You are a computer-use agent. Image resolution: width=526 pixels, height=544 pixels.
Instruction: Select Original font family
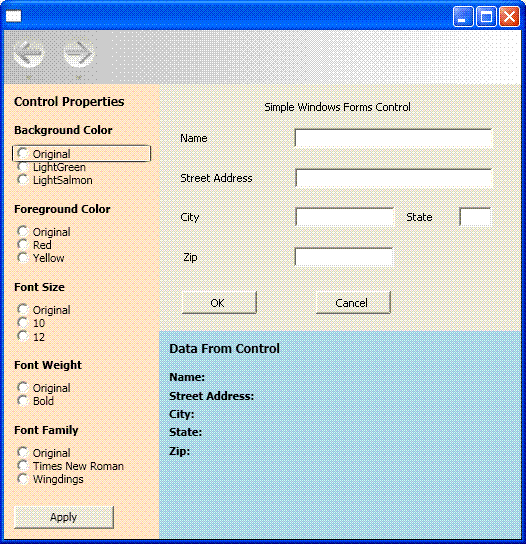point(44,453)
